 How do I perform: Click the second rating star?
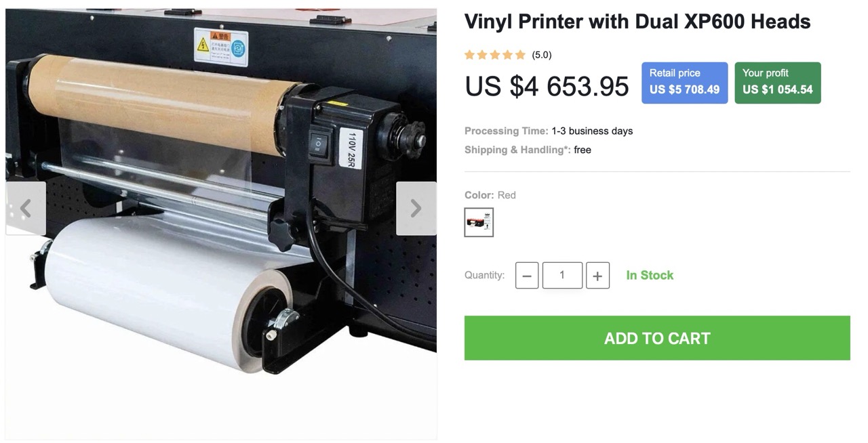(482, 55)
